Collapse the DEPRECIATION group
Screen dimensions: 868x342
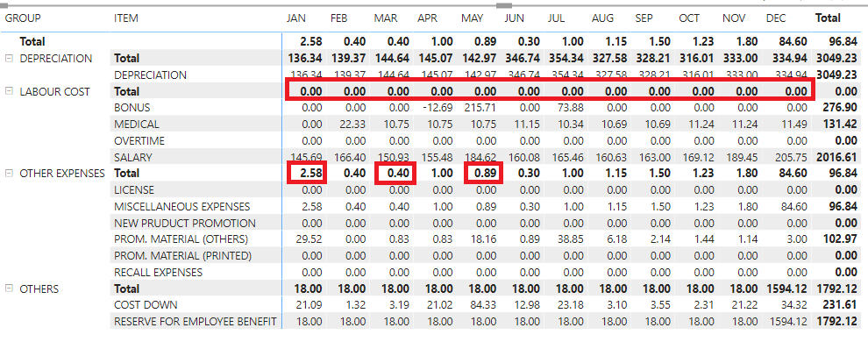(9, 58)
